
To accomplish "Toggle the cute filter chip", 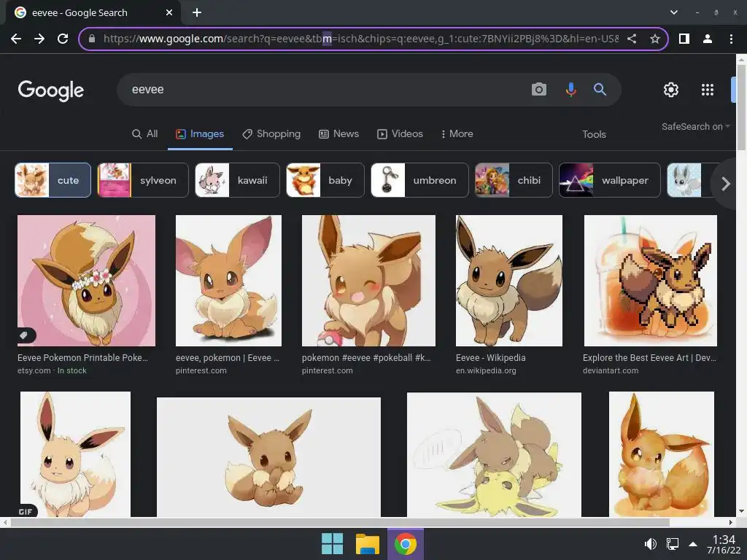I will pyautogui.click(x=53, y=180).
